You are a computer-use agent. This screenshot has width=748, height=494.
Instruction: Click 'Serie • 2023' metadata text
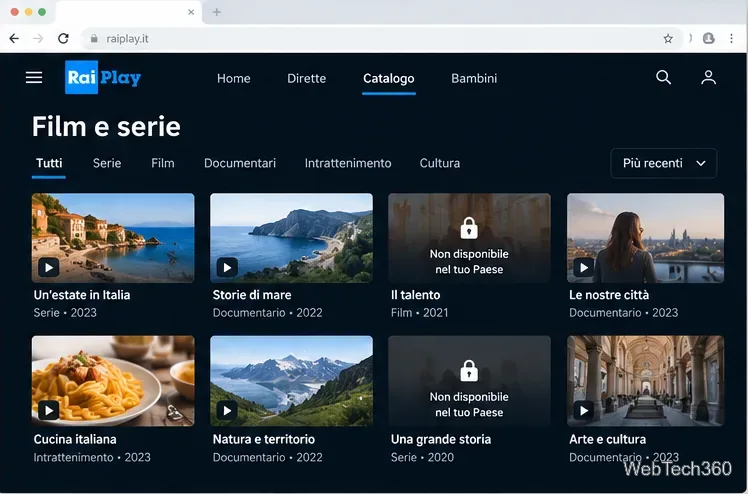coord(65,313)
